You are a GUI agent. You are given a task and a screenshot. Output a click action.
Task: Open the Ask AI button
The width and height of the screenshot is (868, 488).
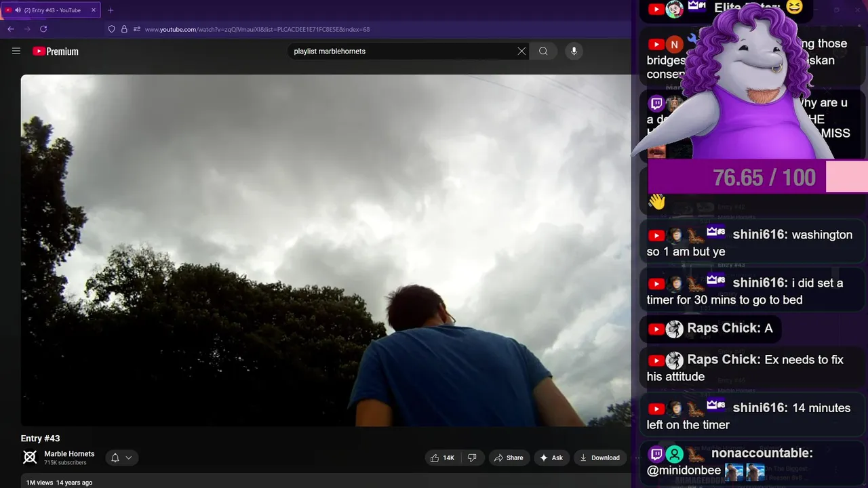click(x=551, y=458)
